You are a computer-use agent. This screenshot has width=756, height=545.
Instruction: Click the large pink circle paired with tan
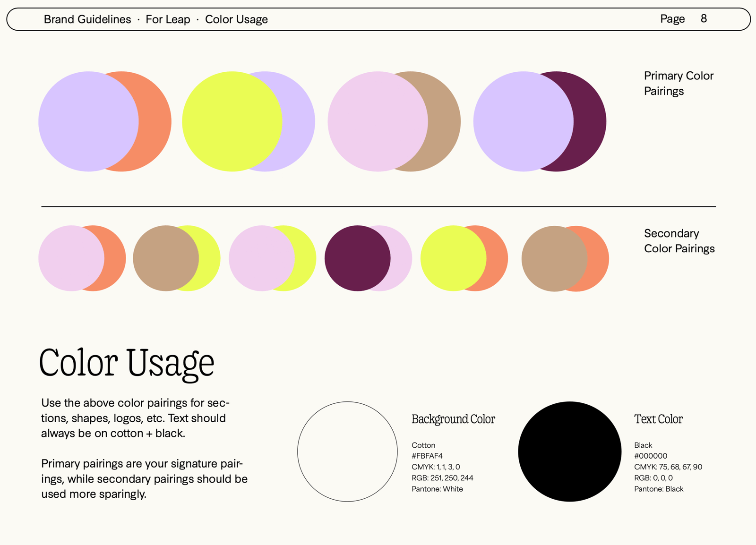[377, 121]
